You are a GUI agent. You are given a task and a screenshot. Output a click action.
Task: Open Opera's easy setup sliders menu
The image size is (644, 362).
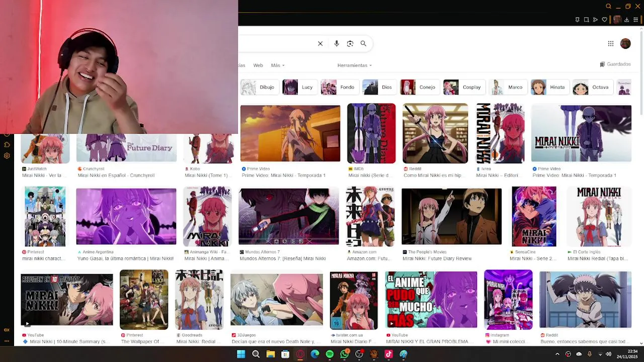pos(635,20)
